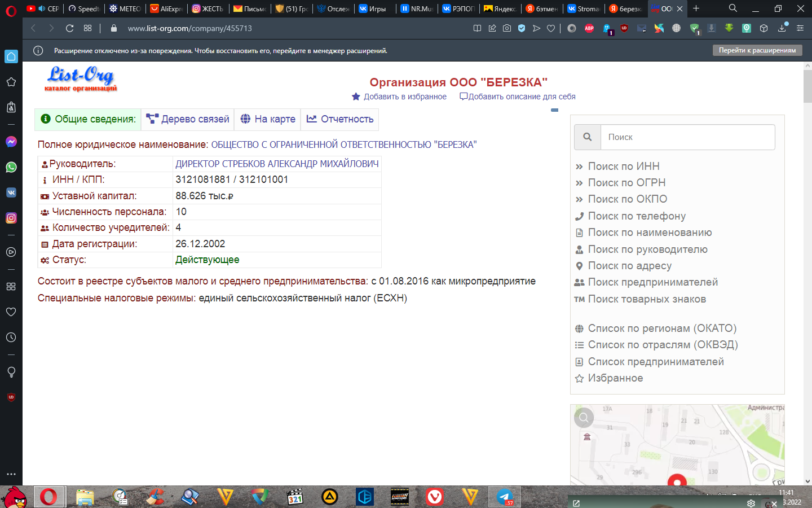This screenshot has height=508, width=812.
Task: Switch to Дерево связей tab
Action: [188, 119]
